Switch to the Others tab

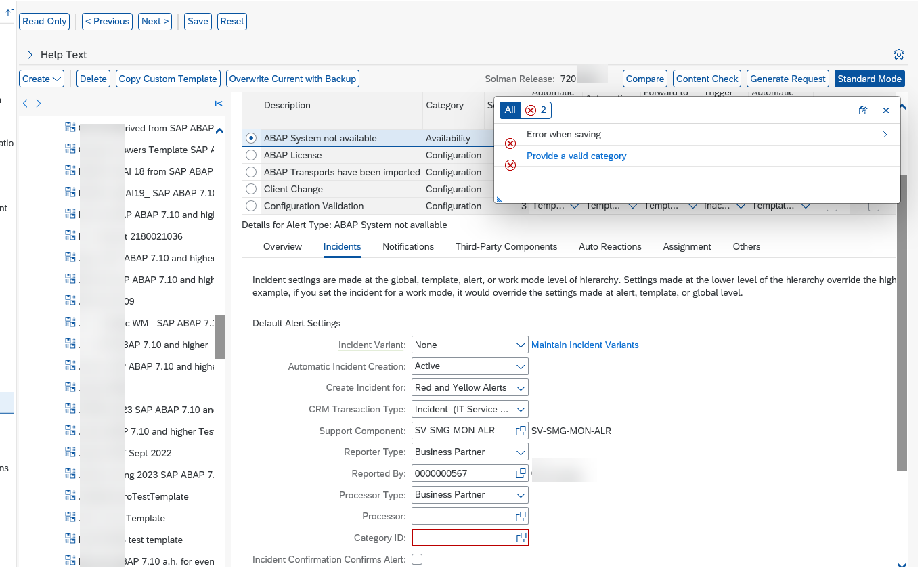pos(747,246)
